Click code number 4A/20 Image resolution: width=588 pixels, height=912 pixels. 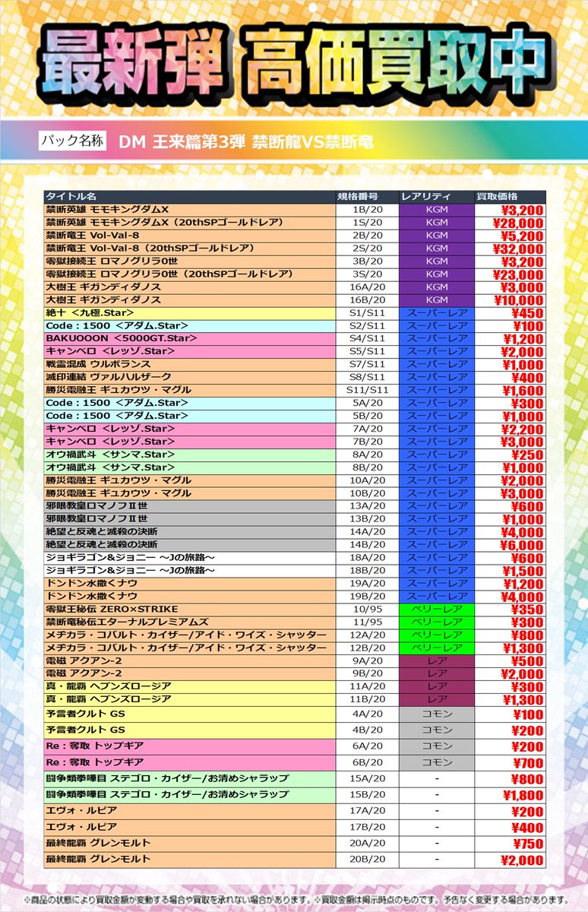click(367, 714)
